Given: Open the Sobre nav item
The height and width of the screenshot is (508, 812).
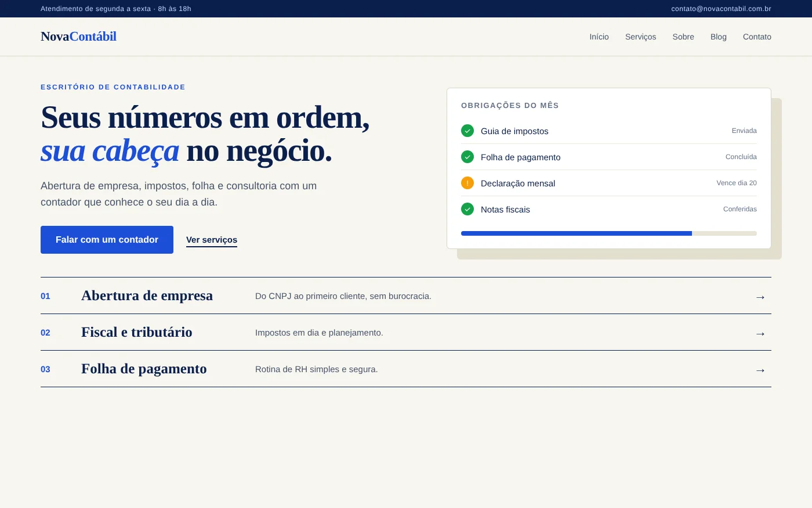Looking at the screenshot, I should click(x=683, y=37).
